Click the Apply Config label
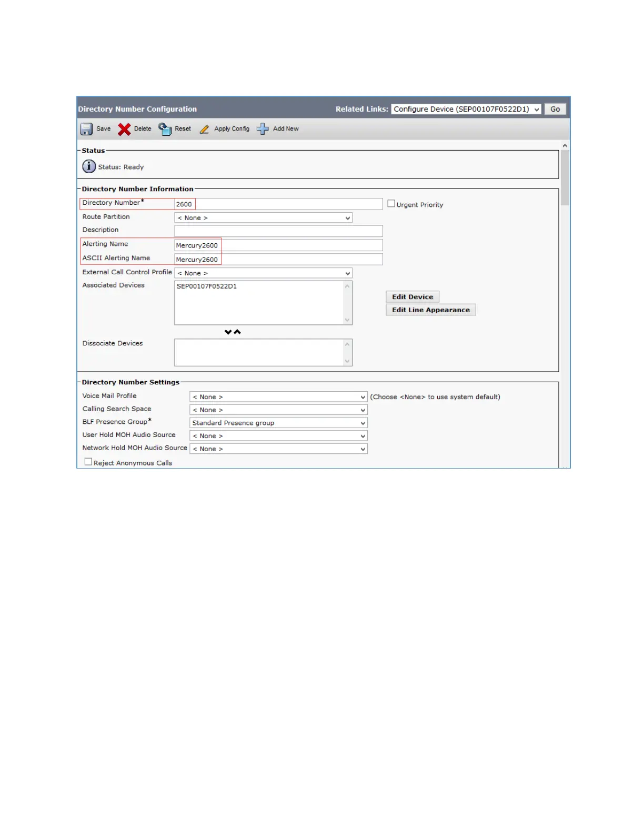The height and width of the screenshot is (834, 644). [232, 129]
